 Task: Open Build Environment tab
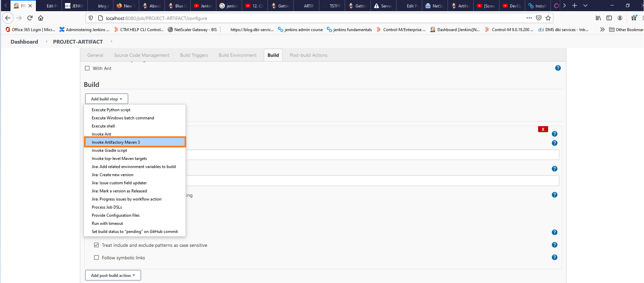click(x=238, y=55)
